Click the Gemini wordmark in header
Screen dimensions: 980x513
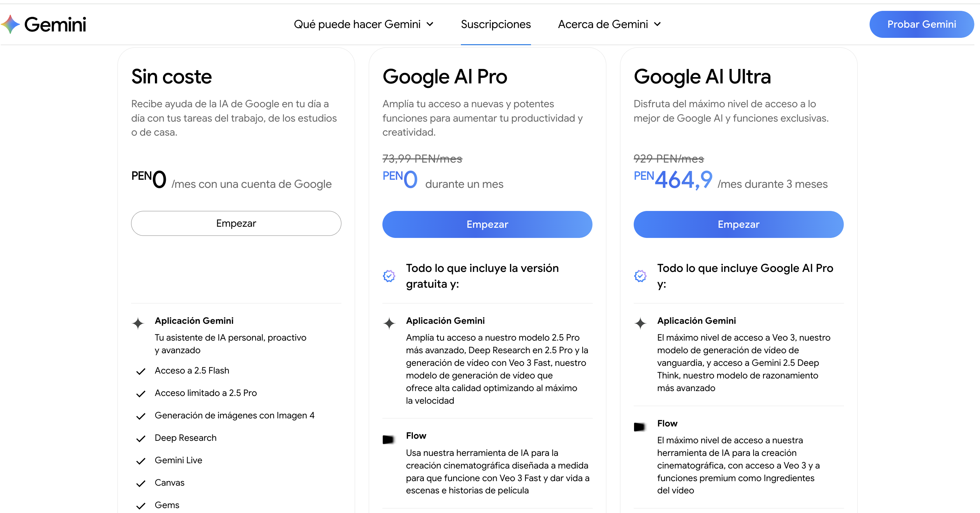click(x=55, y=24)
